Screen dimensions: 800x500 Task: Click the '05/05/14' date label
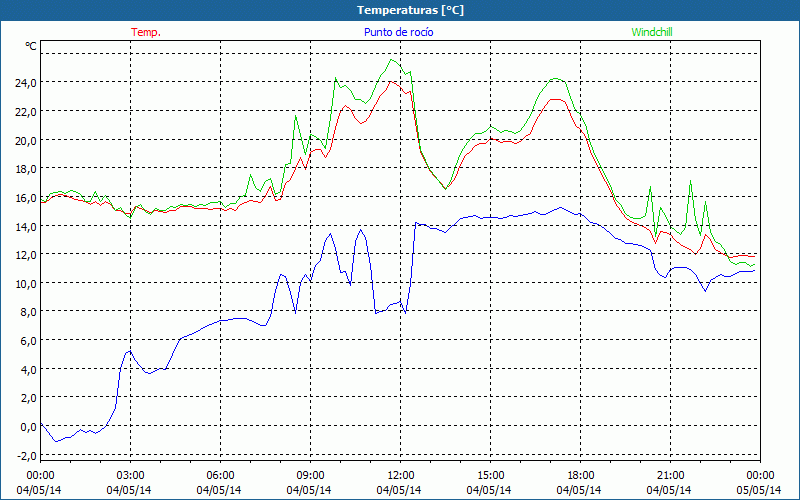pos(759,490)
